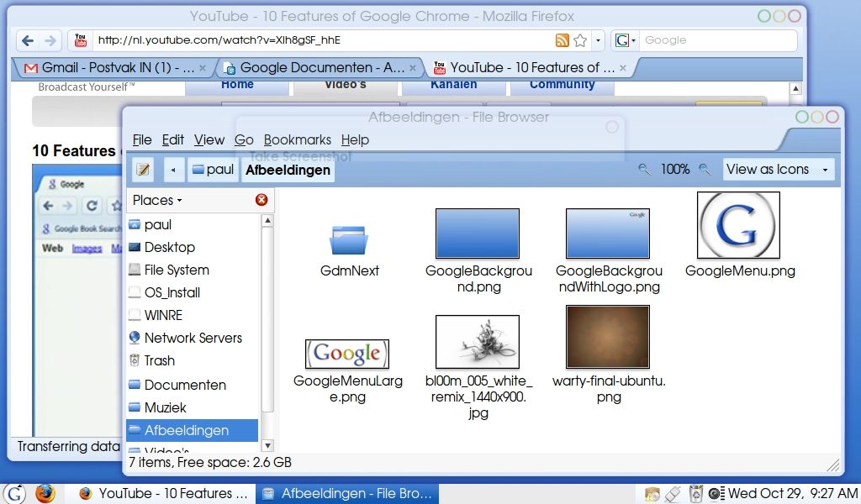Viewport: 861px width, 504px height.
Task: Click the panel clock Wed Oct 29
Action: click(x=792, y=494)
